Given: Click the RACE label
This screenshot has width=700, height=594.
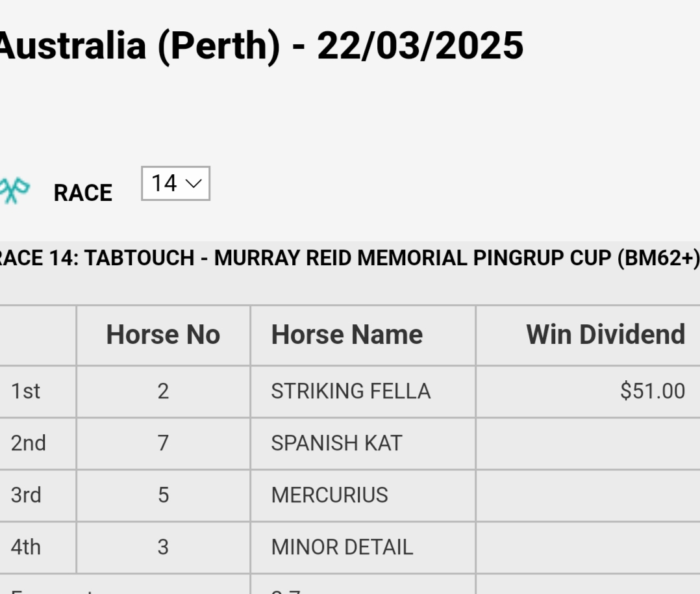Looking at the screenshot, I should tap(83, 192).
